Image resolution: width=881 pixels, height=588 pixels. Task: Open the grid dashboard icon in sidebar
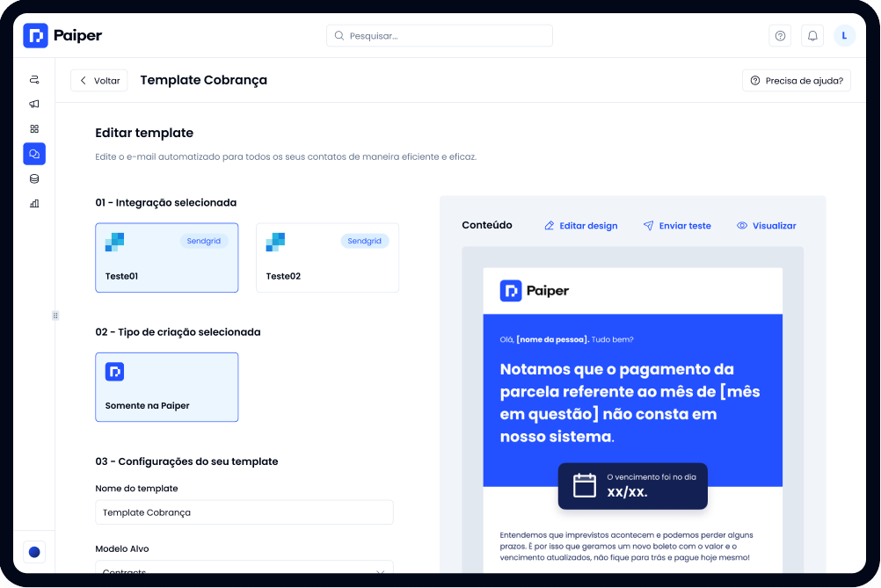34,128
